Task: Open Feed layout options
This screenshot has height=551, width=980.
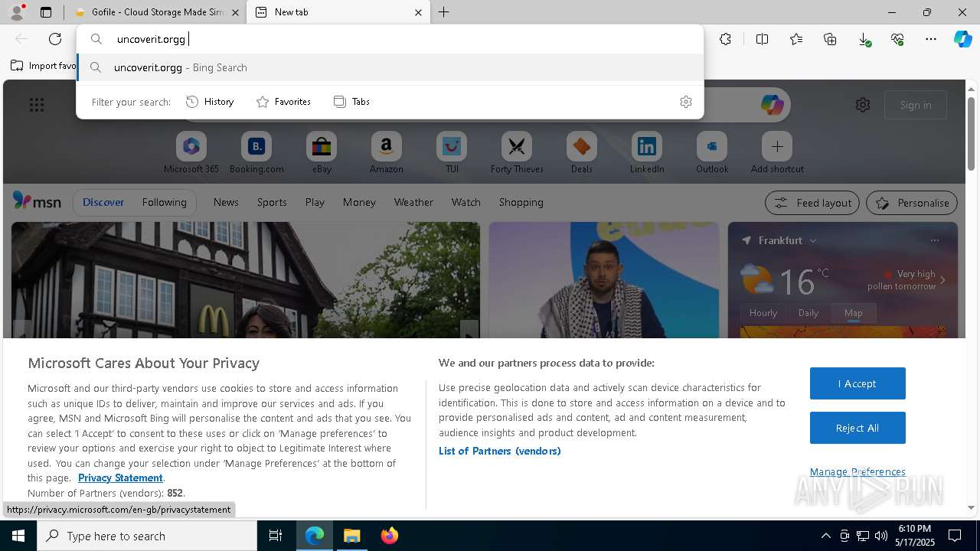Action: click(812, 203)
